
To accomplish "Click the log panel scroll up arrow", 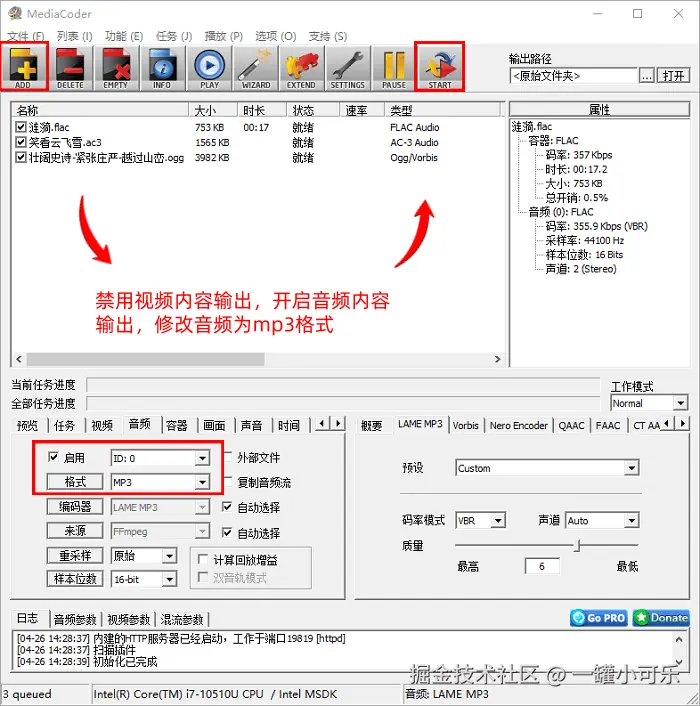I will [x=679, y=639].
